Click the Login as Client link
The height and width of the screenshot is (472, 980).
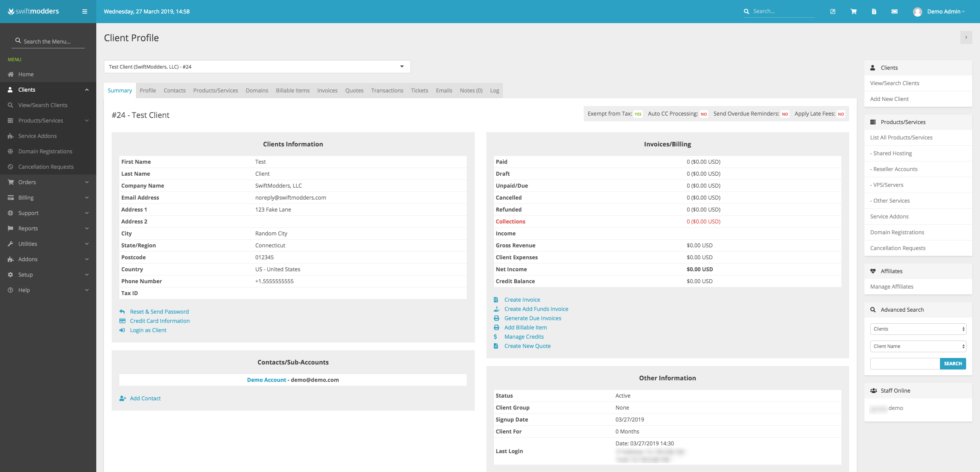tap(148, 330)
